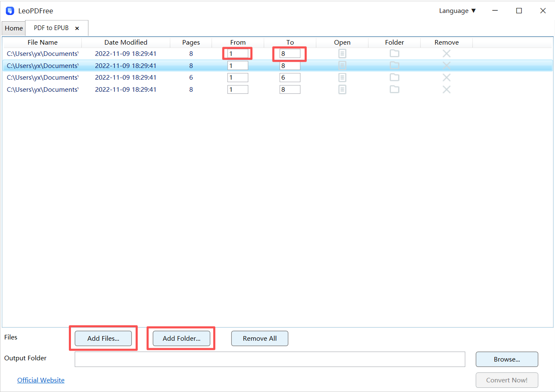Screen dimensions: 555x392
Task: Edit the To field showing 6
Action: [x=290, y=78]
